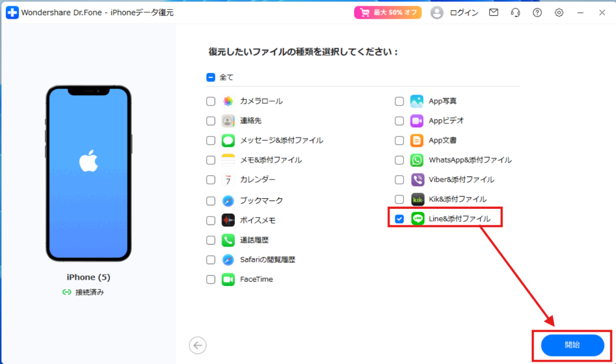Click the App Documents (App文書) icon

coord(417,140)
